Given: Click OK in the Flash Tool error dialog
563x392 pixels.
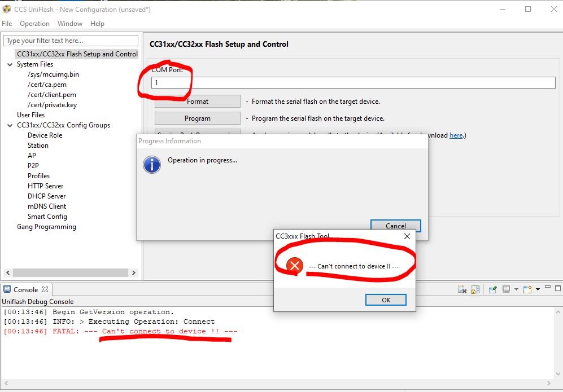Looking at the screenshot, I should tap(386, 300).
